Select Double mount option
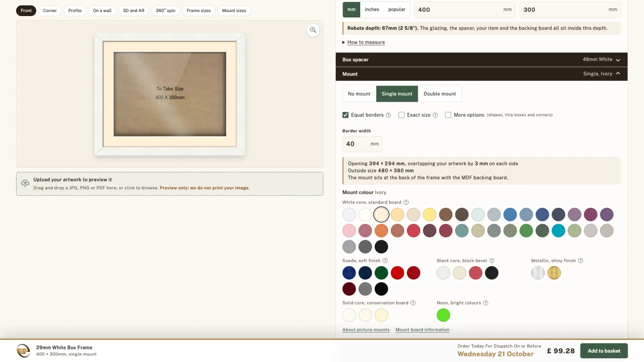 point(440,94)
